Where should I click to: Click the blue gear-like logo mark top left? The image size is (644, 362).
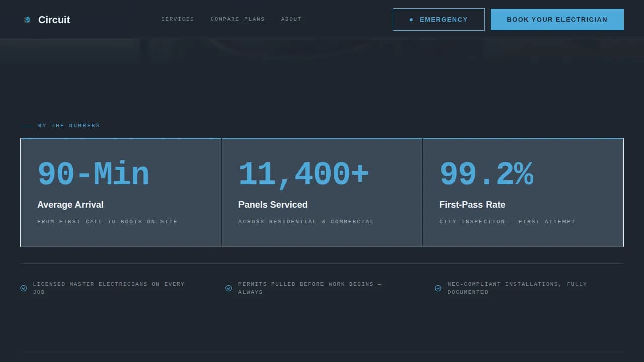27,20
